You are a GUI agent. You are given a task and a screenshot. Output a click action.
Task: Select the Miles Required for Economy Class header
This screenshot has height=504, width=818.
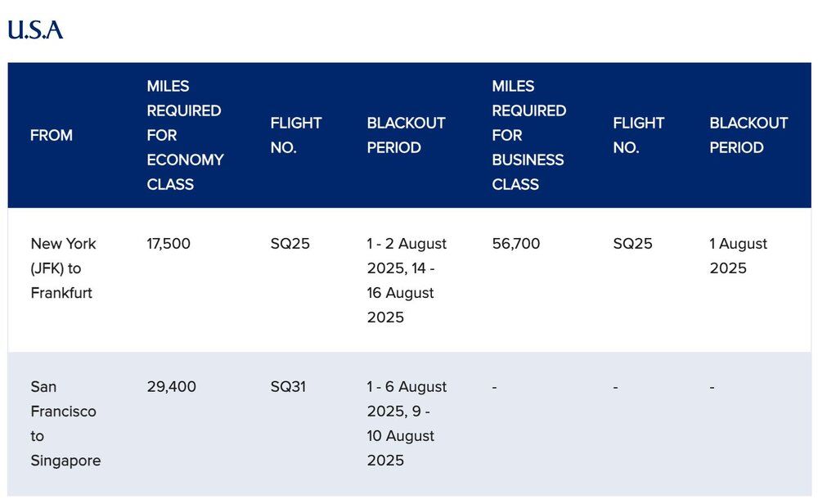coord(185,135)
